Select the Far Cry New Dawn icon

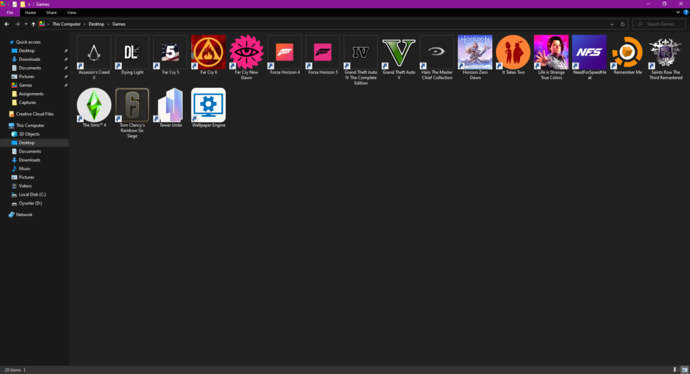pyautogui.click(x=246, y=52)
